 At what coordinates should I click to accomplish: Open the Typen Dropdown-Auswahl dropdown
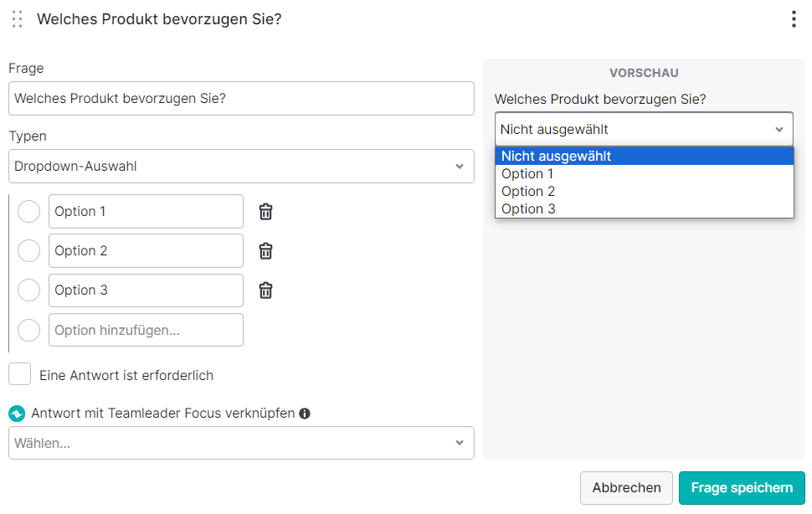(x=241, y=166)
